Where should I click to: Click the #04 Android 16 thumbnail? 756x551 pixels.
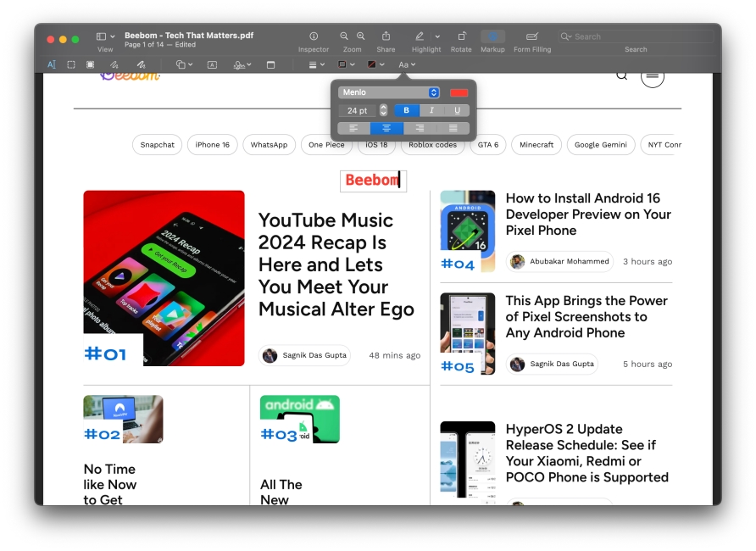tap(468, 231)
